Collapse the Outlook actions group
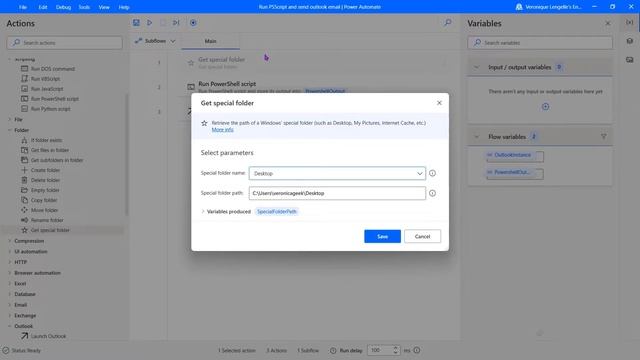The image size is (640, 360). [x=10, y=326]
